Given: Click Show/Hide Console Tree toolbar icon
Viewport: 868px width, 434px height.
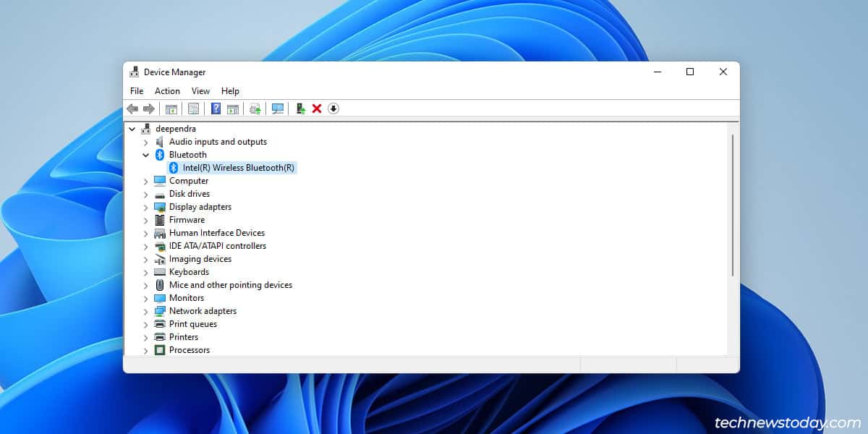Looking at the screenshot, I should pyautogui.click(x=171, y=109).
